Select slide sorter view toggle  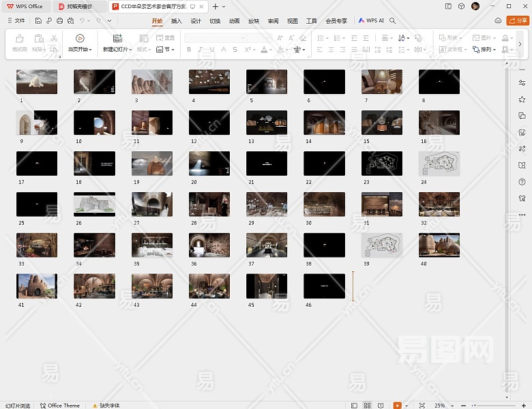click(x=368, y=405)
